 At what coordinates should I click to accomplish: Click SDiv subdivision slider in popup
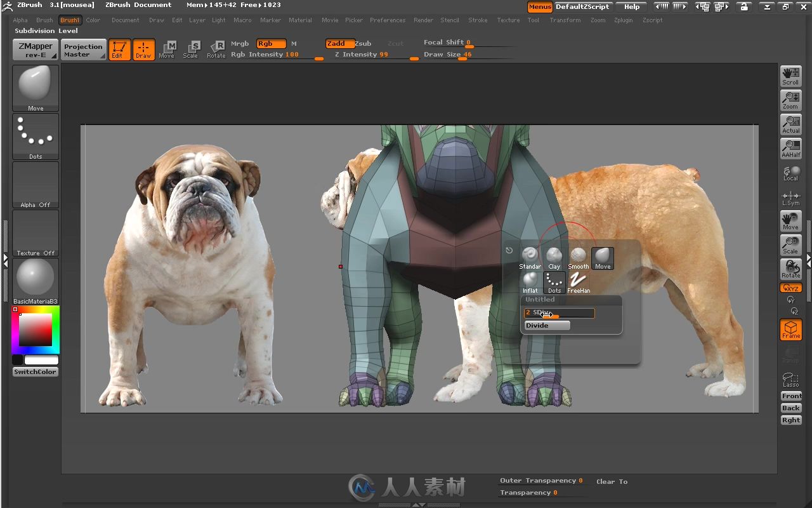click(559, 313)
